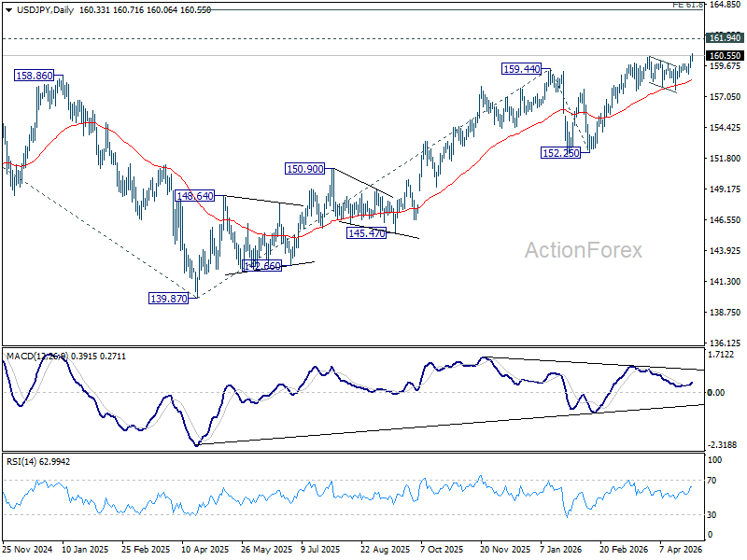This screenshot has width=747, height=560.
Task: Click the 26 May 2025 date label
Action: 266,549
